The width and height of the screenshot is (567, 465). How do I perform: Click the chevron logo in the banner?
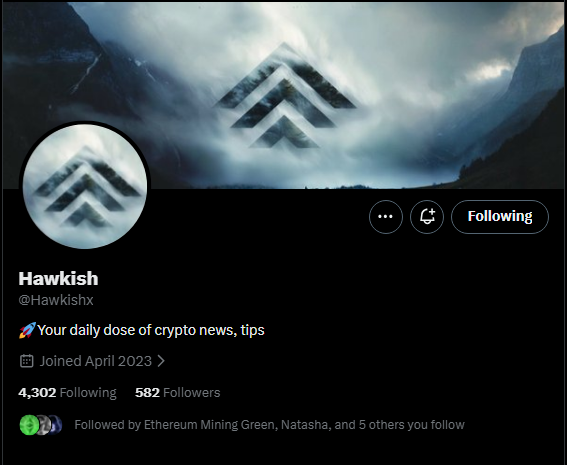point(285,96)
